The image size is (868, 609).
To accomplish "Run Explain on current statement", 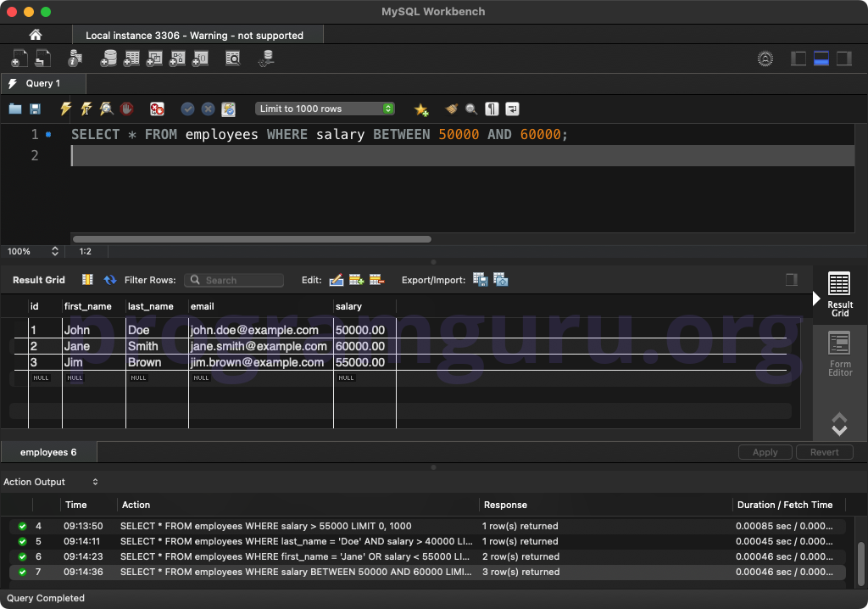I will [x=106, y=109].
